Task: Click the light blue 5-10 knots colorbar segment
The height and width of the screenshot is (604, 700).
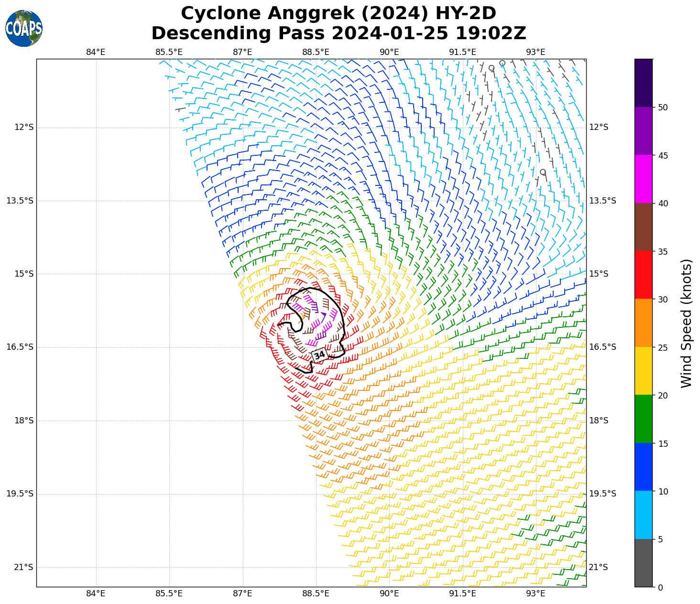Action: 643,515
